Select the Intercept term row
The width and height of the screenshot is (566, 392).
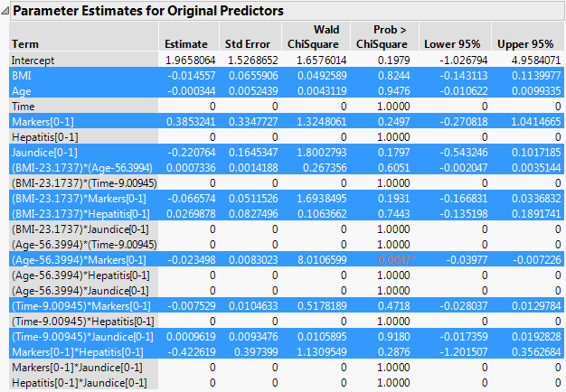pos(33,60)
